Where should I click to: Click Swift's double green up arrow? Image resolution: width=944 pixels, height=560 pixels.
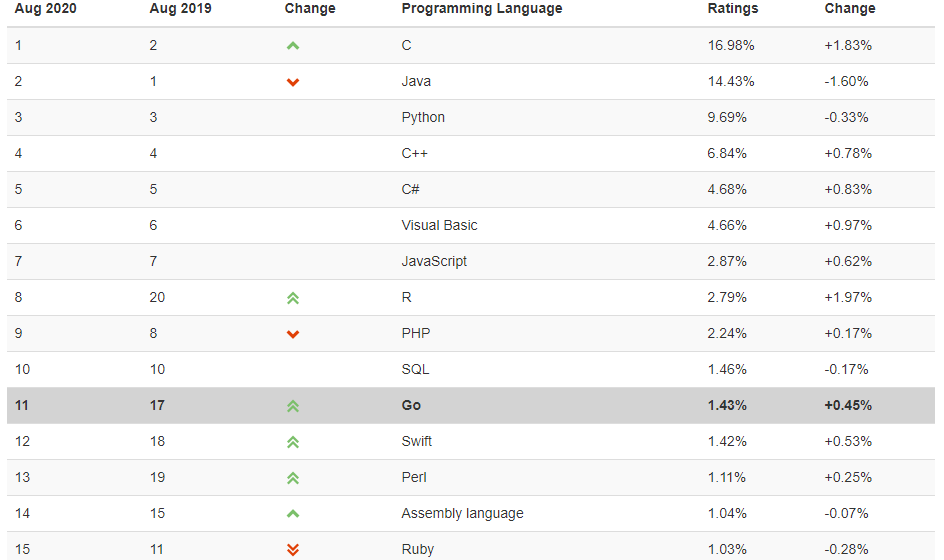293,442
